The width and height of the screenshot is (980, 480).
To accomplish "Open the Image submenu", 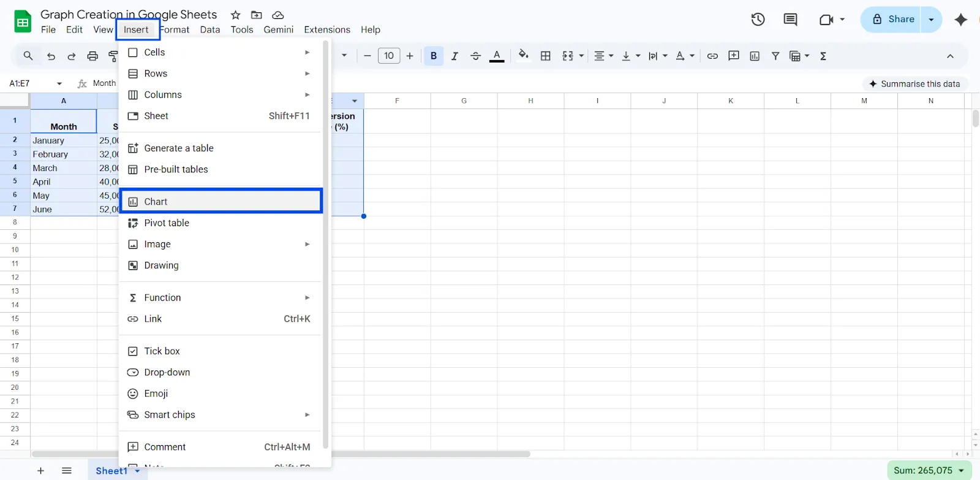I will pos(221,244).
